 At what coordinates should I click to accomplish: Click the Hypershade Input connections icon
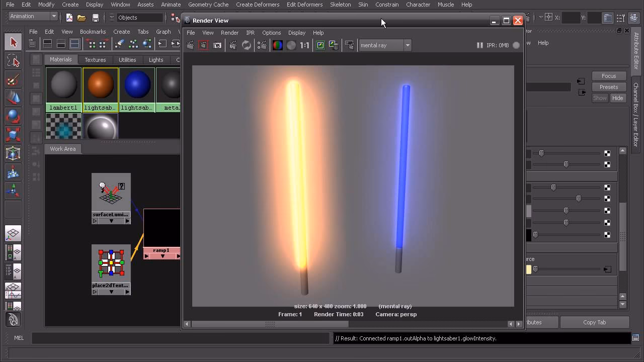[x=163, y=44]
